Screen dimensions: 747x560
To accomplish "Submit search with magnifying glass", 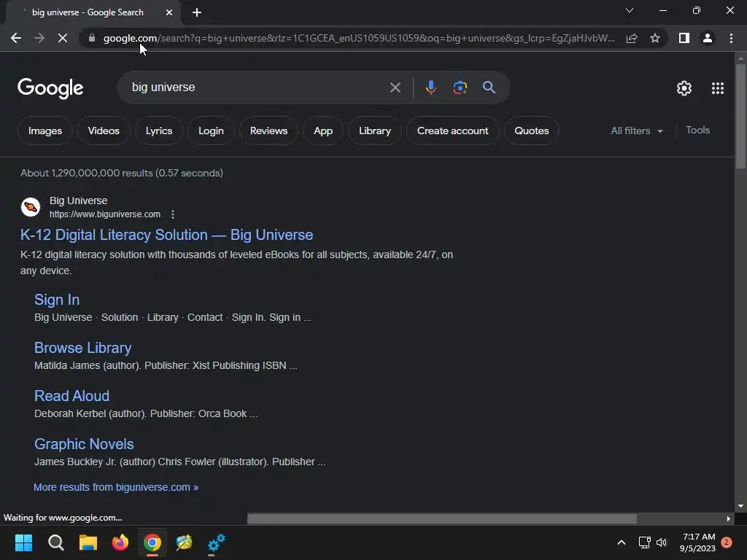I will click(489, 87).
